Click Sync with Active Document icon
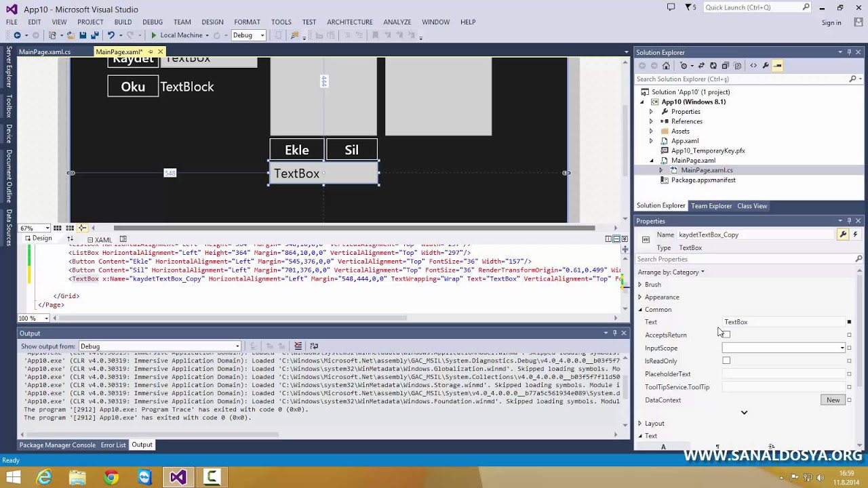868x488 pixels. pos(701,66)
